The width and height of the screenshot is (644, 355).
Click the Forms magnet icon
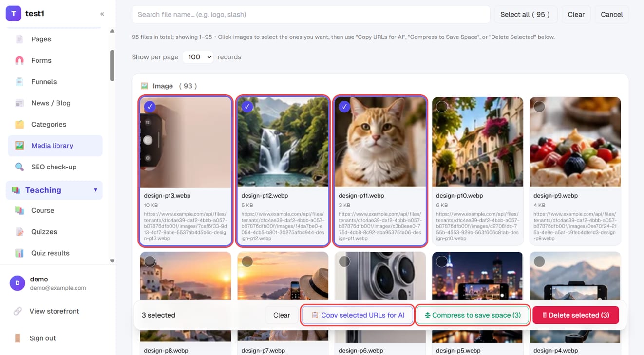(x=19, y=60)
